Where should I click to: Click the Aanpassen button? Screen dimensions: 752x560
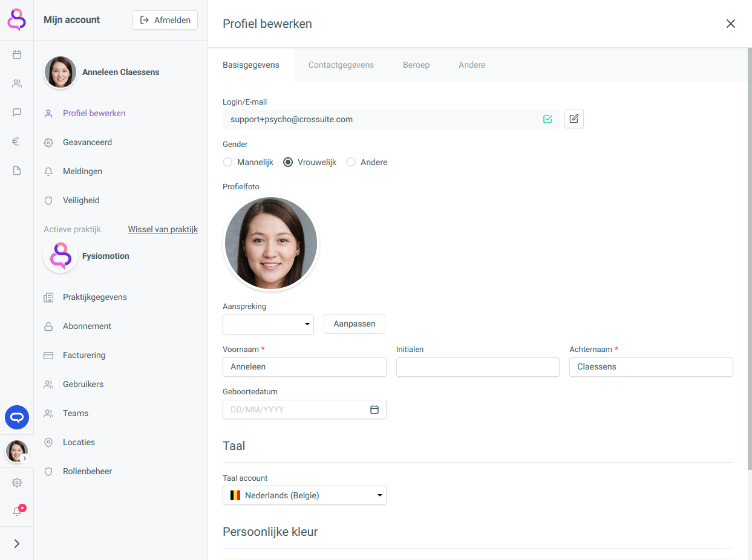[355, 324]
